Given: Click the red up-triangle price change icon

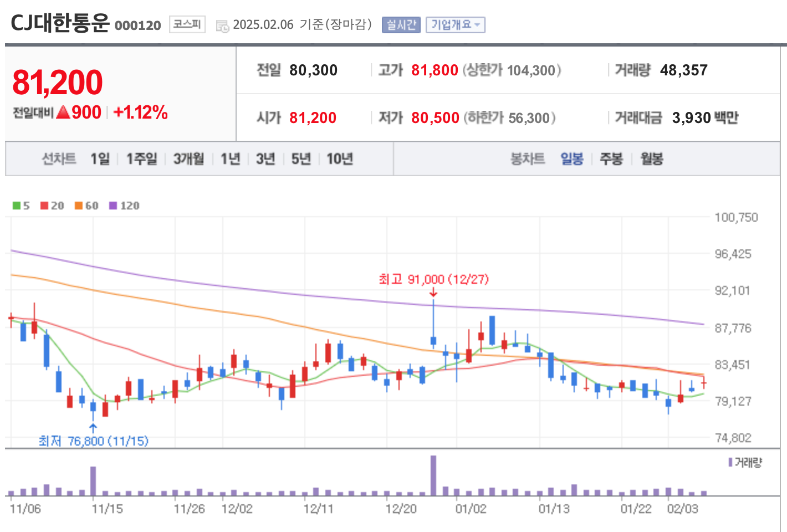Looking at the screenshot, I should click(x=63, y=112).
